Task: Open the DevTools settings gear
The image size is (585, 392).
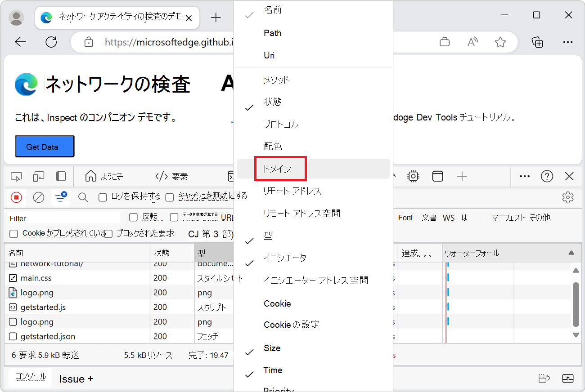Action: pos(568,197)
